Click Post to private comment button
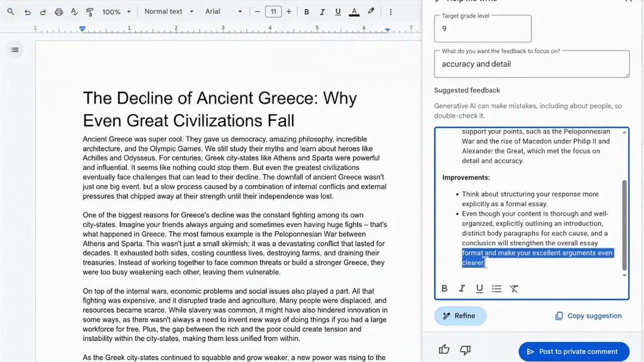This screenshot has height=362, width=644. (x=574, y=351)
